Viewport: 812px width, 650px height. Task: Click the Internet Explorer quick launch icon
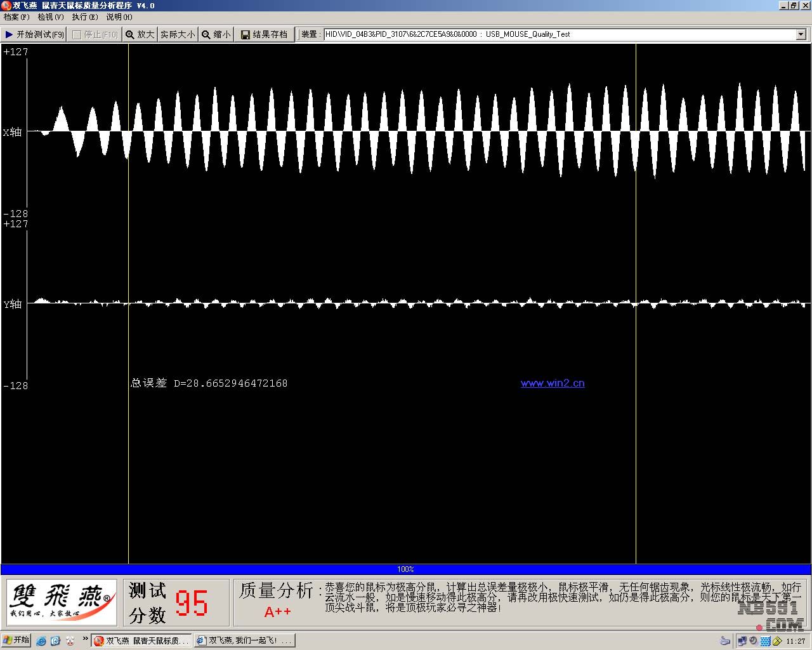[41, 641]
